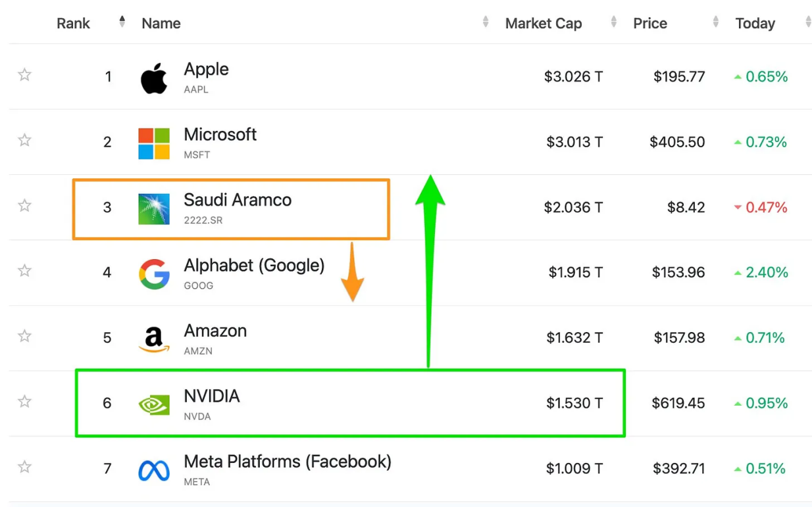Add NVIDIA to favorites with star
The width and height of the screenshot is (812, 507).
pyautogui.click(x=25, y=401)
